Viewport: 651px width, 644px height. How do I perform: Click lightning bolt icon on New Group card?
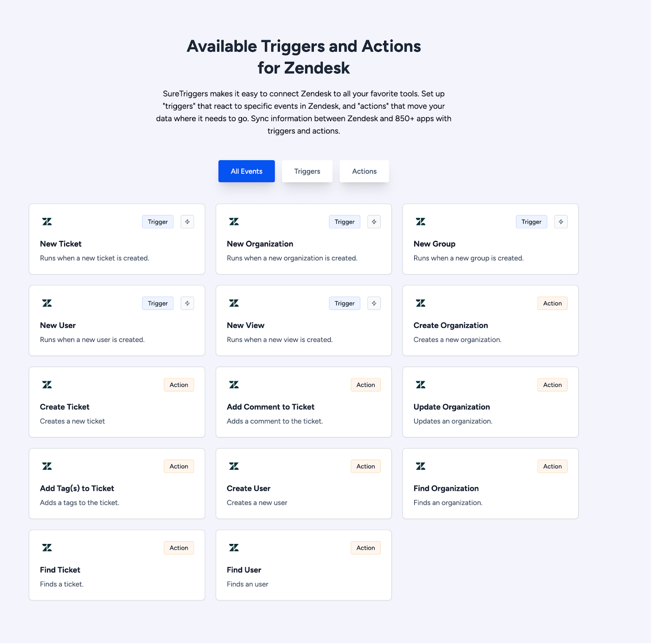point(561,222)
